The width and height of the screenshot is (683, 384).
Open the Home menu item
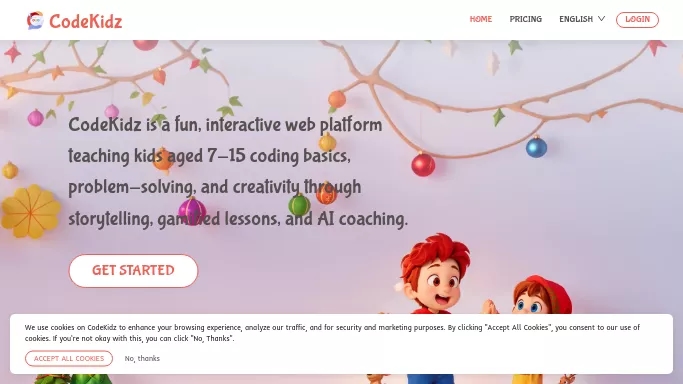point(480,19)
